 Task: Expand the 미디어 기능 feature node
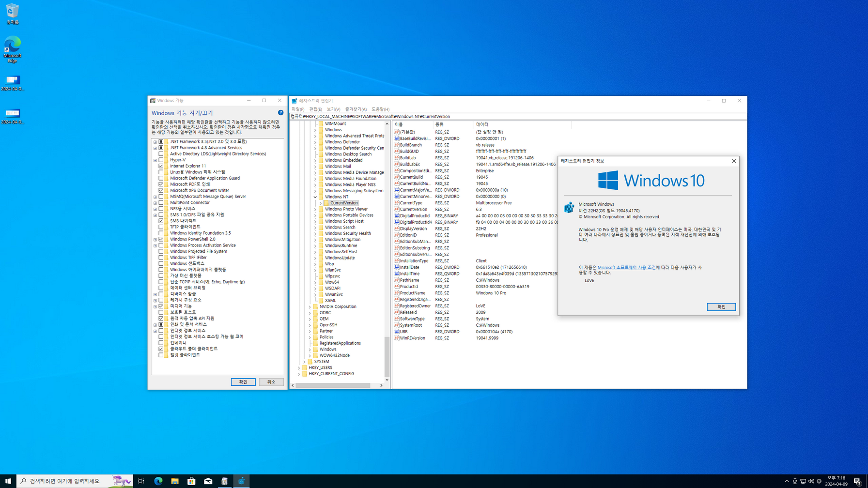(x=155, y=306)
